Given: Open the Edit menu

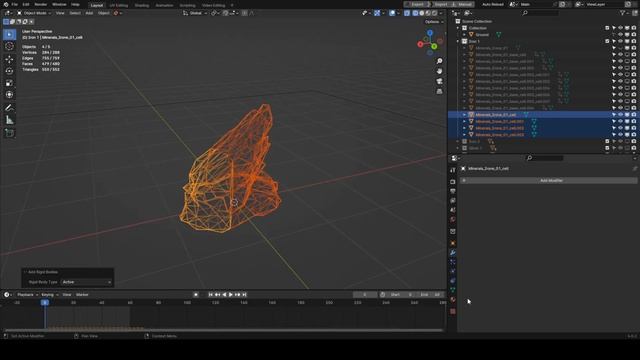Looking at the screenshot, I should 26,4.
